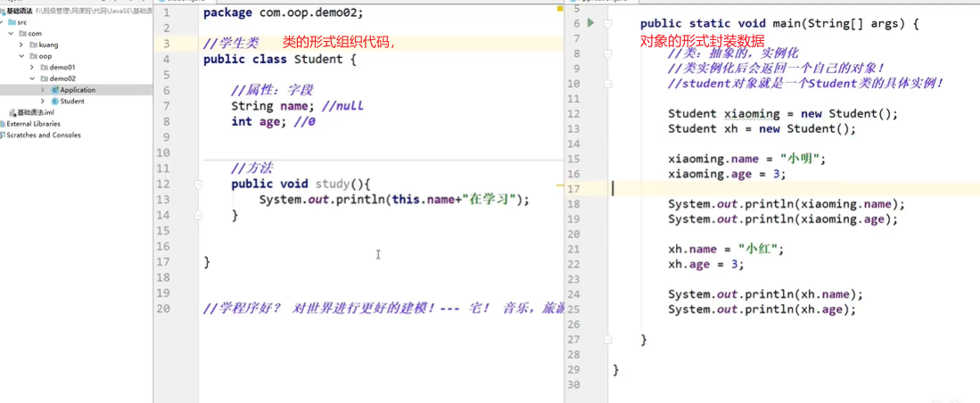Collapse the demo02 package node
The width and height of the screenshot is (980, 403).
32,78
